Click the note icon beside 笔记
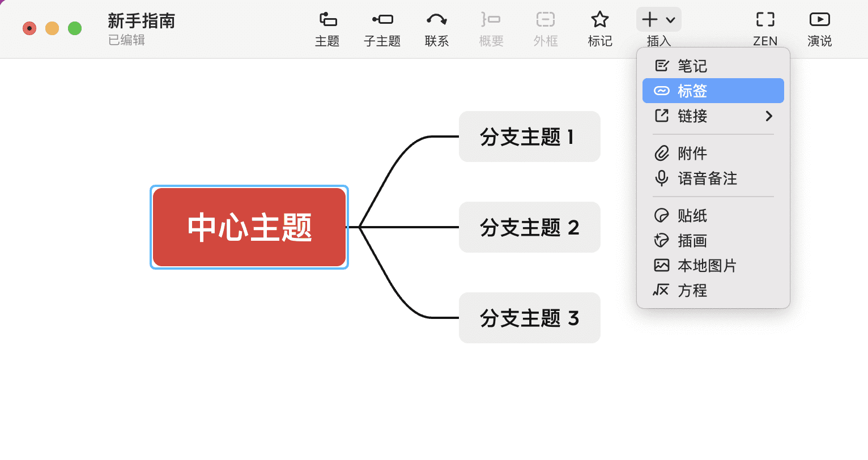 click(662, 66)
